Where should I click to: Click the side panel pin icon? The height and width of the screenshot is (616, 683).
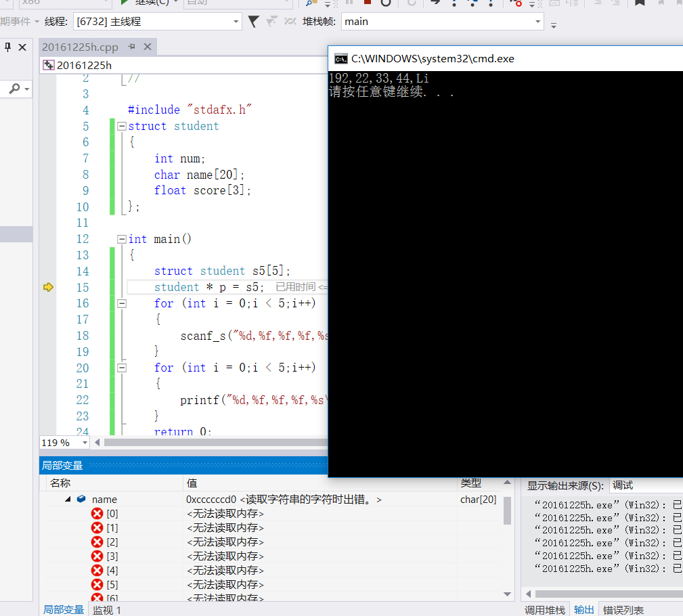tap(7, 47)
